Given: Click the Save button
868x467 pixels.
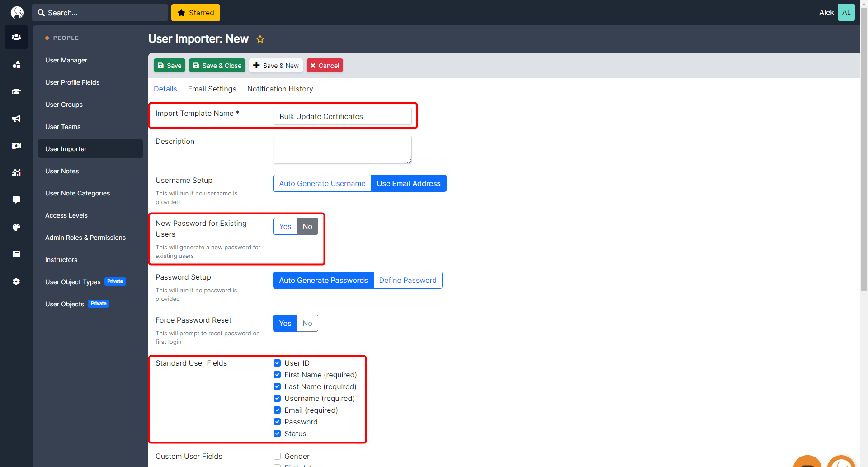Looking at the screenshot, I should coord(170,66).
